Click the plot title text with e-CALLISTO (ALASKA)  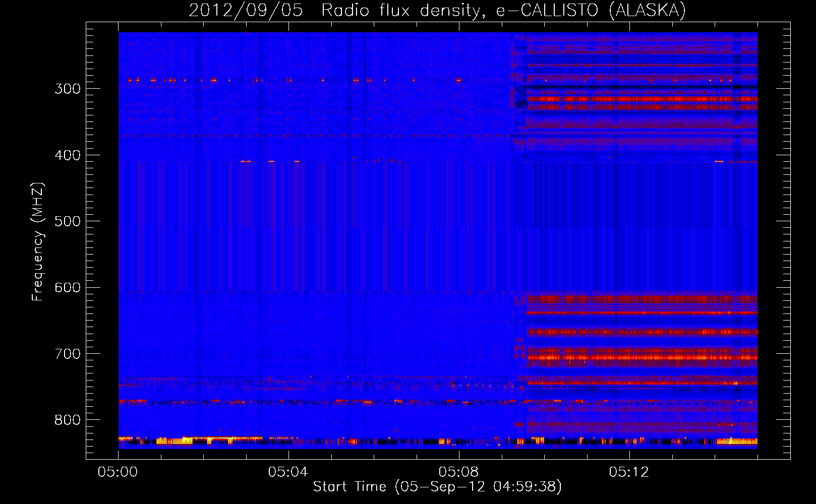(437, 10)
